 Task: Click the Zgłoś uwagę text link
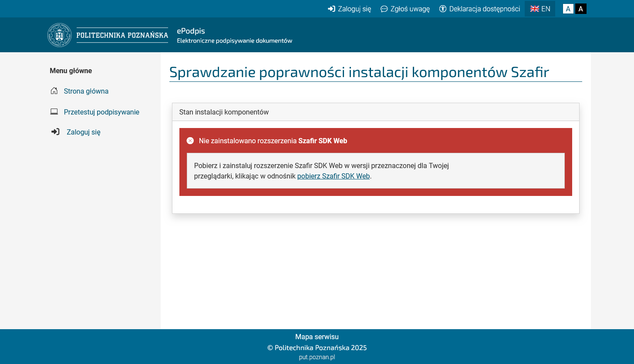(x=410, y=9)
